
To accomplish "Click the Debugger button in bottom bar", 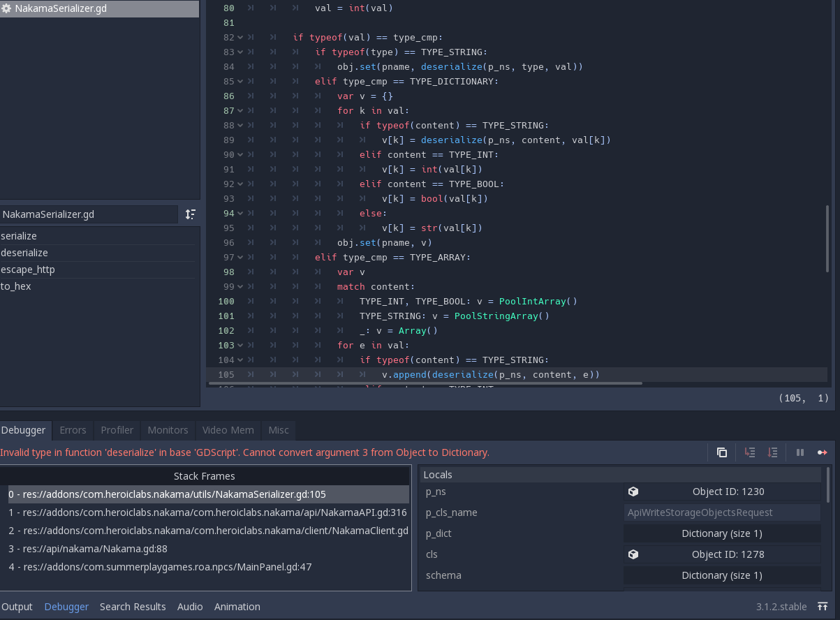I will [66, 607].
